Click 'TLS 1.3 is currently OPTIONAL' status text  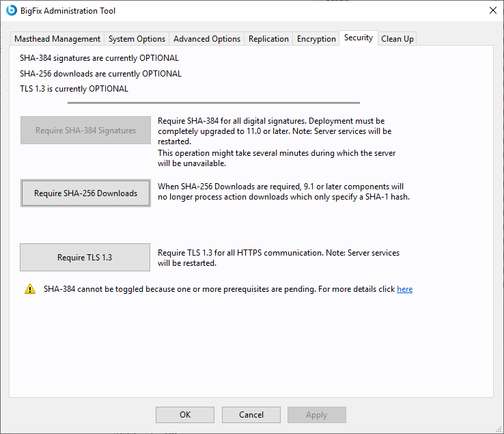74,89
